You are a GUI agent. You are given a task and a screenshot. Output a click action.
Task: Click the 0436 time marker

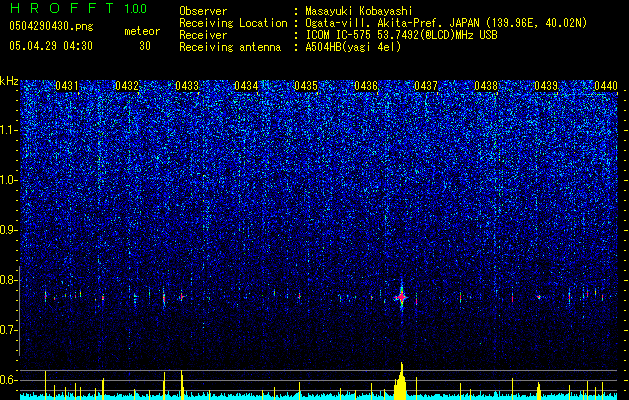click(366, 86)
